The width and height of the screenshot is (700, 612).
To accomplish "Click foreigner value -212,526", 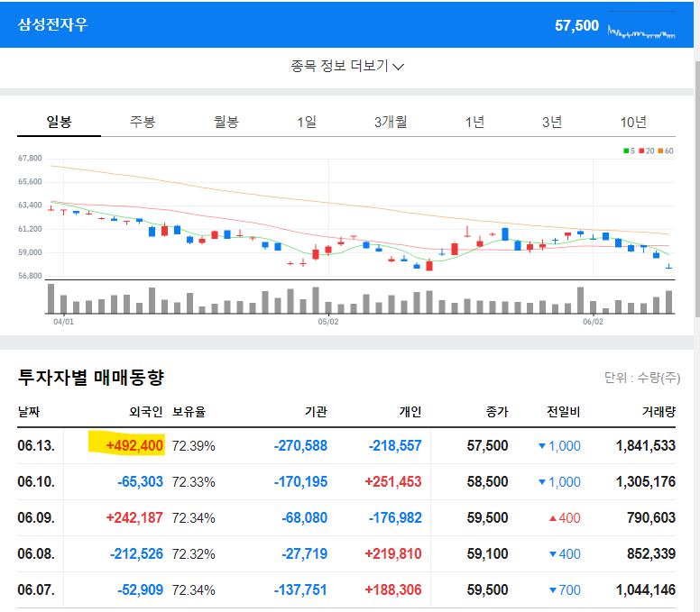I will coord(136,554).
